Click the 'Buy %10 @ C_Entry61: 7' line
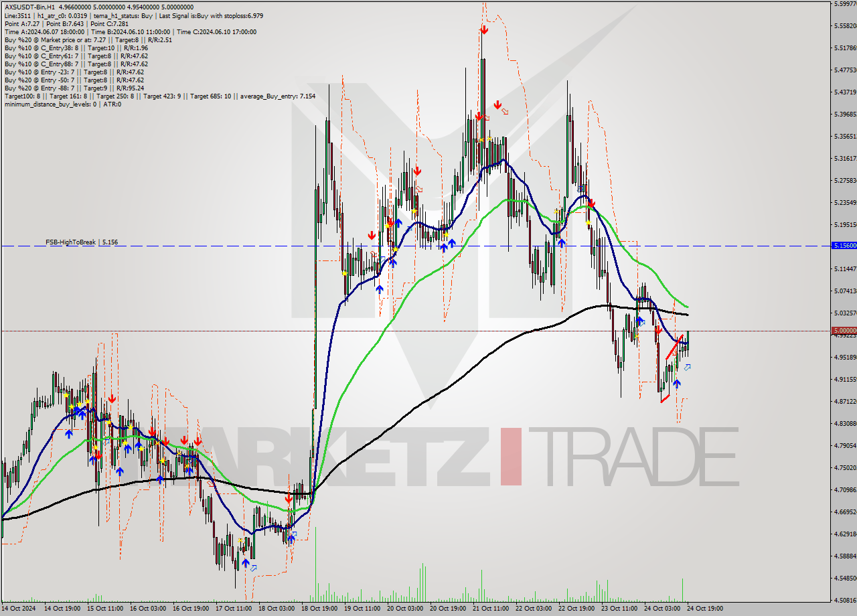Viewport: 857px width, 616px height. coord(76,56)
